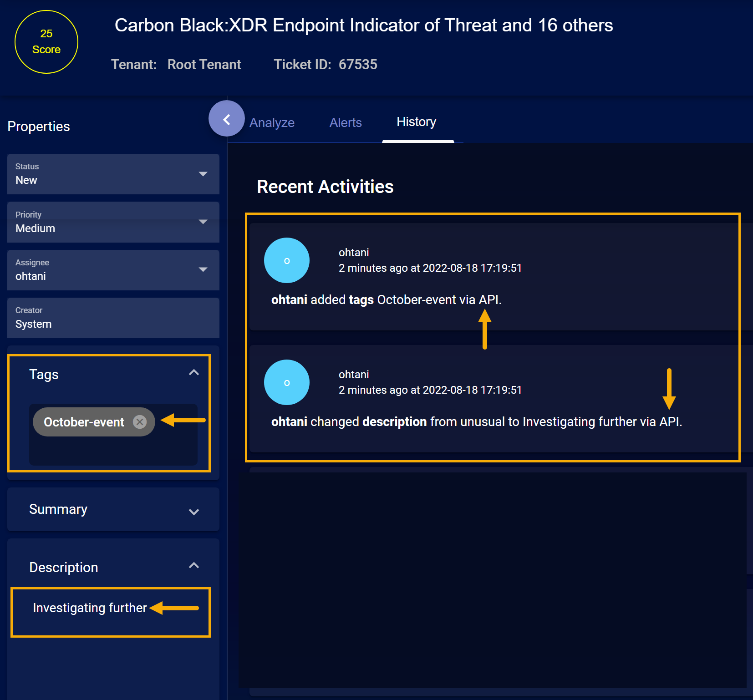Click the 25 Score circle badge
This screenshot has width=753, height=700.
coord(46,42)
